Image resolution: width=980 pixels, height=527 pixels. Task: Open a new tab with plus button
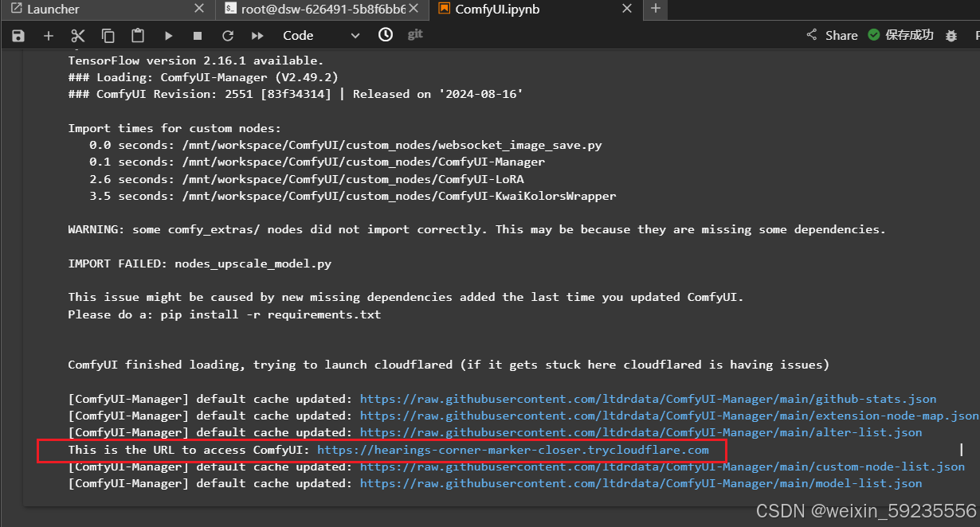(x=656, y=9)
